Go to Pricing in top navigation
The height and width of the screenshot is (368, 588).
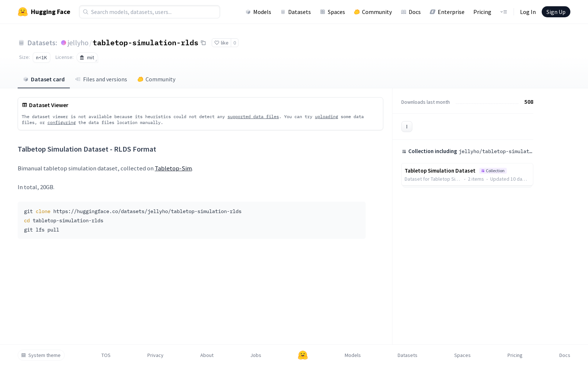click(482, 12)
